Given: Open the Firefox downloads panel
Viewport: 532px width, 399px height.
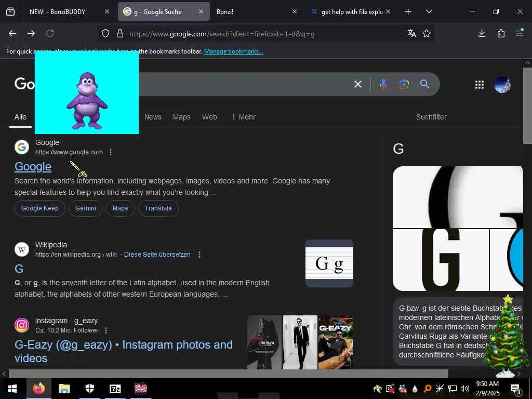Looking at the screenshot, I should click(x=482, y=33).
